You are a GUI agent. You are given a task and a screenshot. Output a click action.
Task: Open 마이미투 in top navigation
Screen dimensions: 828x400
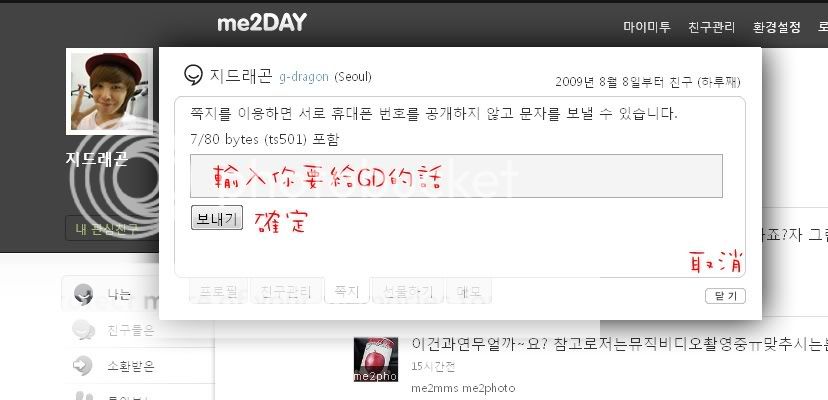pyautogui.click(x=647, y=26)
